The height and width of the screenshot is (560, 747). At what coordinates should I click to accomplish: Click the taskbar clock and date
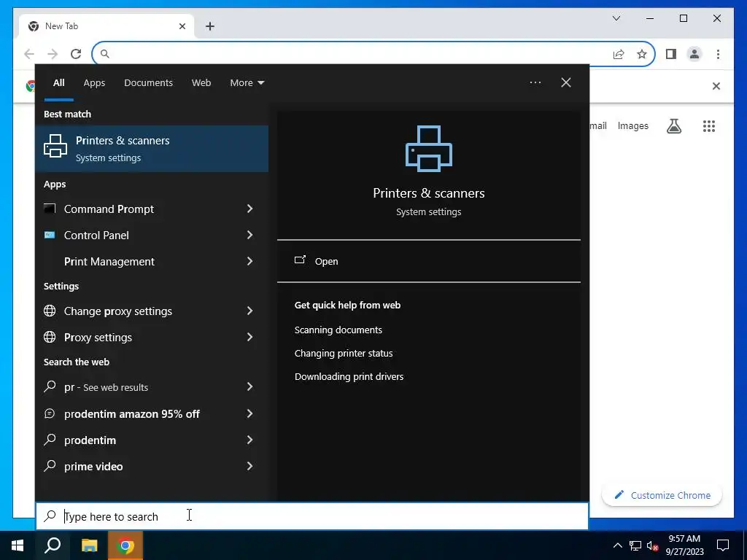tap(684, 545)
